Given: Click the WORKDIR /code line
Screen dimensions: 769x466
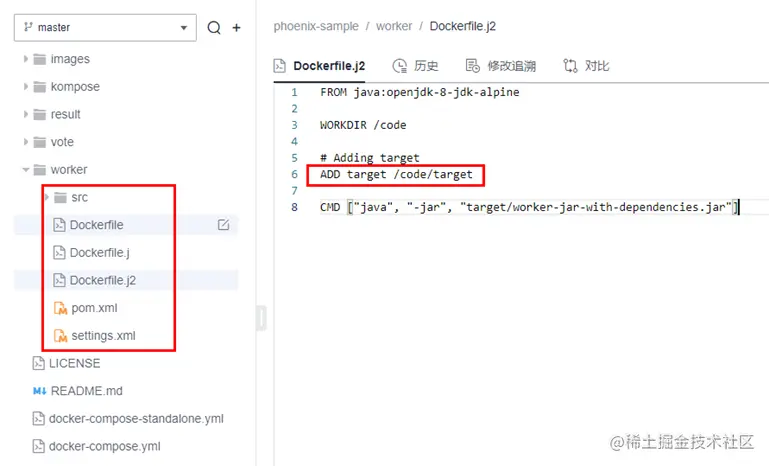Looking at the screenshot, I should pyautogui.click(x=363, y=125).
